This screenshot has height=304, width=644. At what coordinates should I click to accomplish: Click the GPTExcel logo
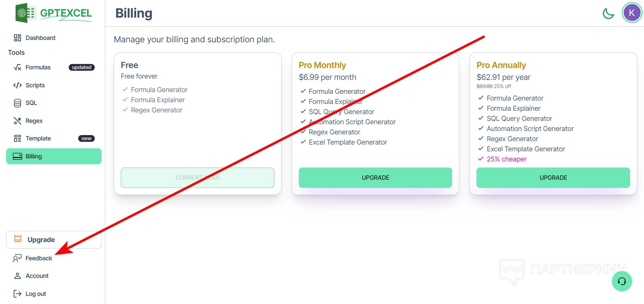click(x=54, y=13)
